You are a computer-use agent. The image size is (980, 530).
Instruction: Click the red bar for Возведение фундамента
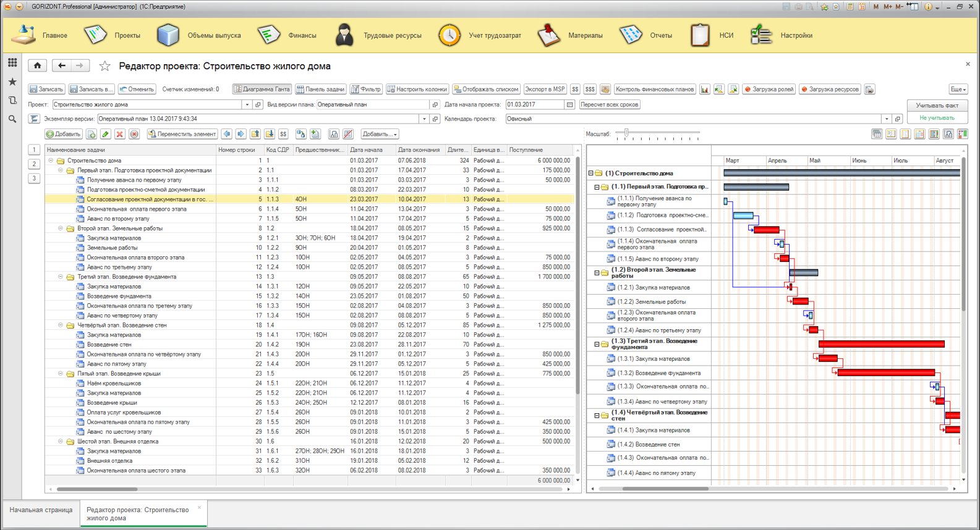(886, 372)
